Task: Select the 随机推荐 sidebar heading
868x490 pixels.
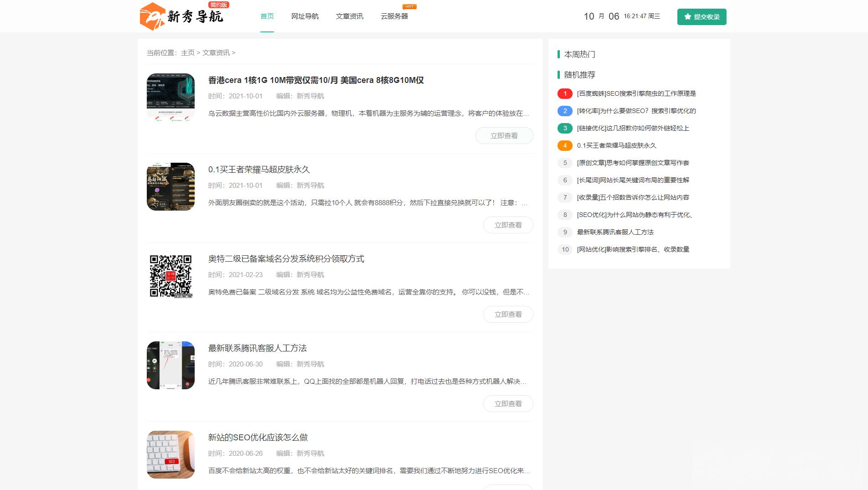Action: 579,75
